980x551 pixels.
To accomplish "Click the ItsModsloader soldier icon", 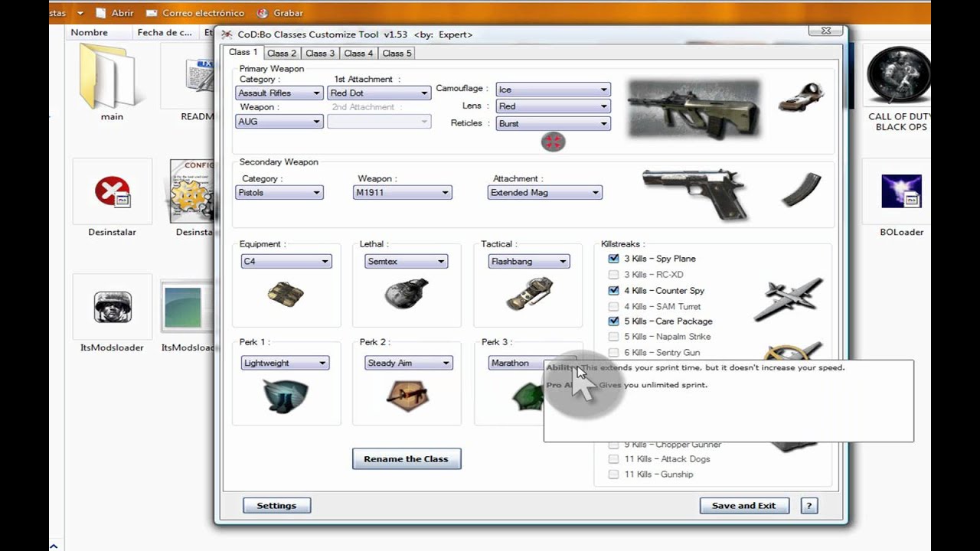I will pos(113,307).
